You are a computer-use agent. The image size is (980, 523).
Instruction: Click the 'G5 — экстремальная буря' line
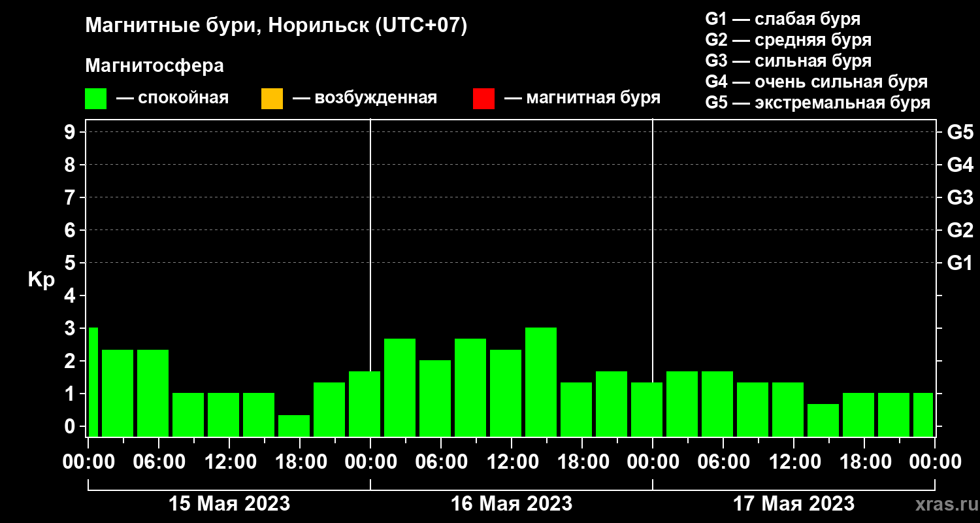tap(817, 103)
